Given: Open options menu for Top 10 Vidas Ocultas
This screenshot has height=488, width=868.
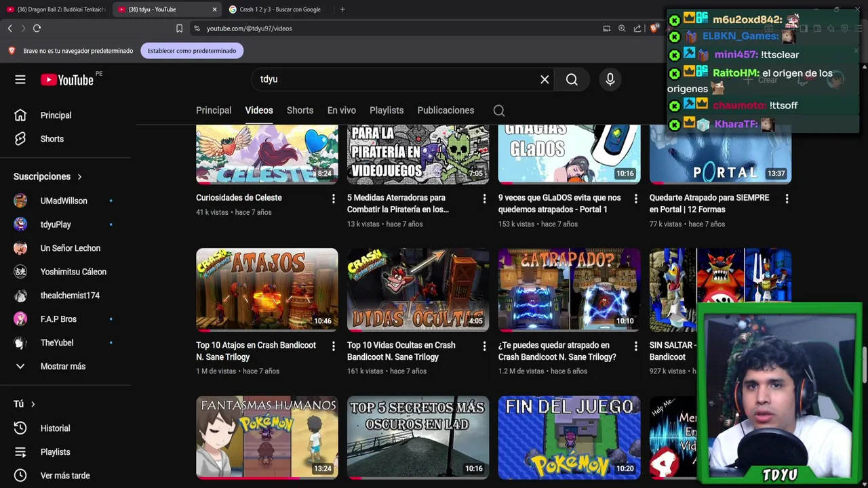Looking at the screenshot, I should tap(484, 346).
